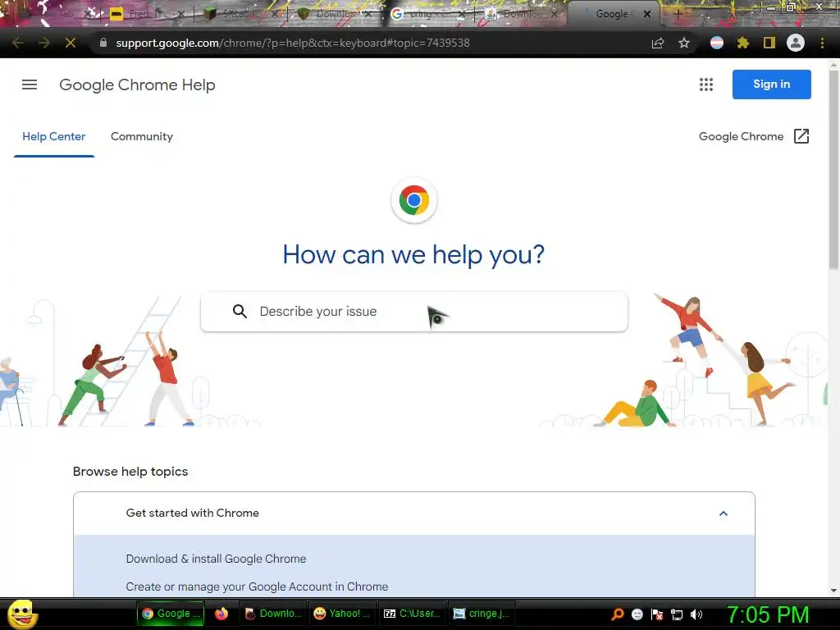Click the white circle tray icon

pyautogui.click(x=637, y=614)
